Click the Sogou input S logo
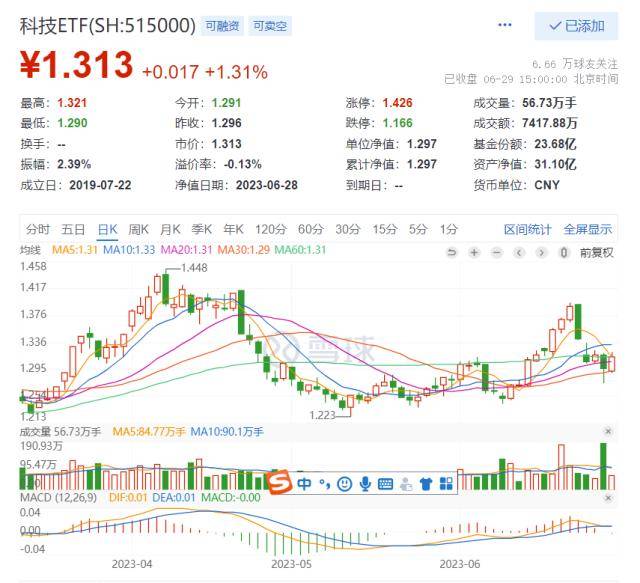 [x=279, y=482]
